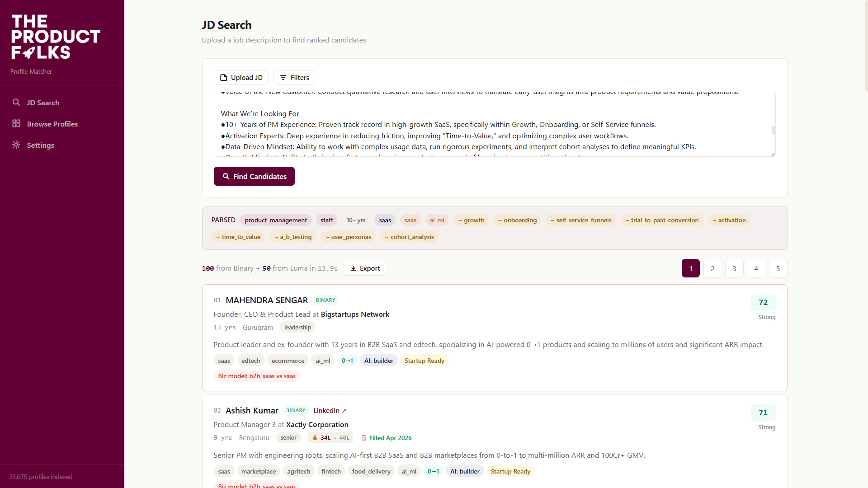Image resolution: width=868 pixels, height=488 pixels.
Task: Click the onboarding parsed tag
Action: [517, 220]
